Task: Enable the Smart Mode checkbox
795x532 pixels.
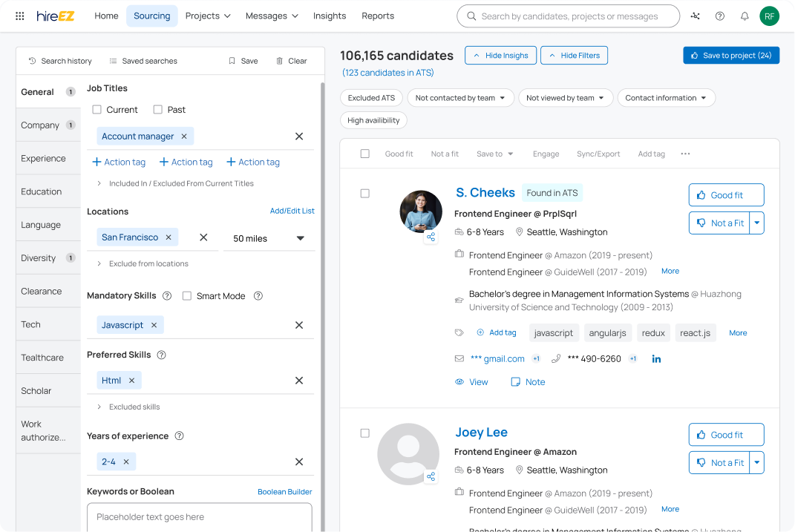Action: tap(187, 296)
